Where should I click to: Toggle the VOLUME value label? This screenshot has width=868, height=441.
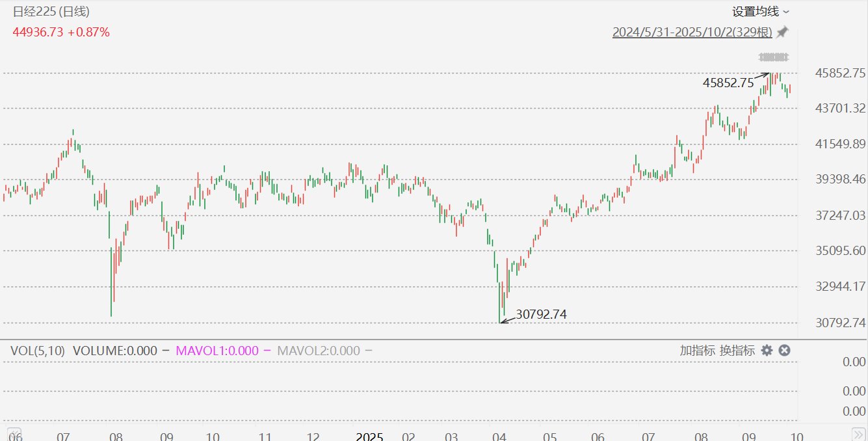click(x=115, y=351)
